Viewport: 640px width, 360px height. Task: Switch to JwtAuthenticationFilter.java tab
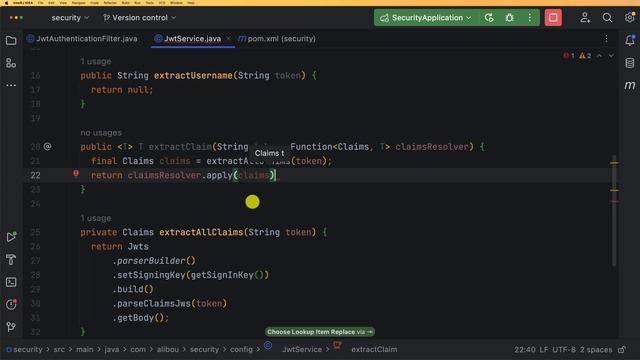coord(82,39)
